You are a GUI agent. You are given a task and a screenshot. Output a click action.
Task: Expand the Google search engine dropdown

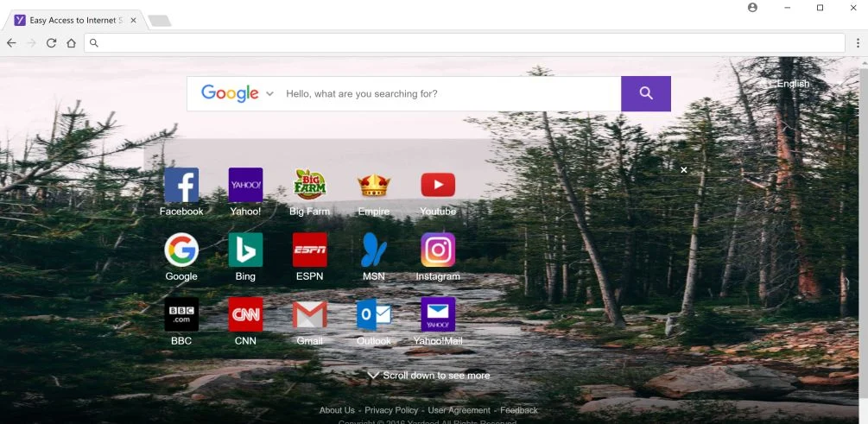[x=269, y=93]
